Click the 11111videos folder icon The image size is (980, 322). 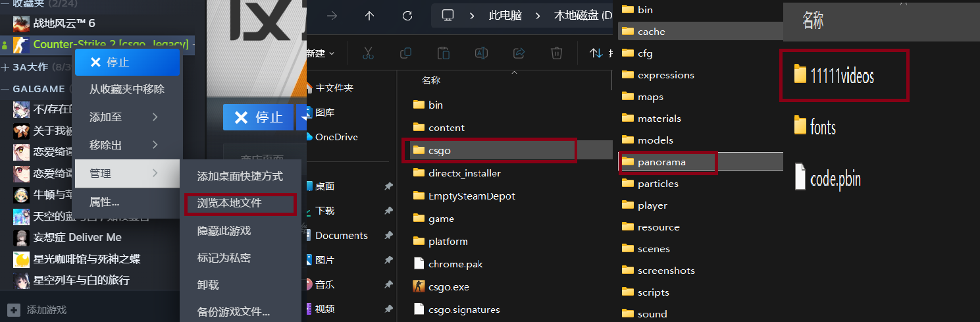(800, 74)
